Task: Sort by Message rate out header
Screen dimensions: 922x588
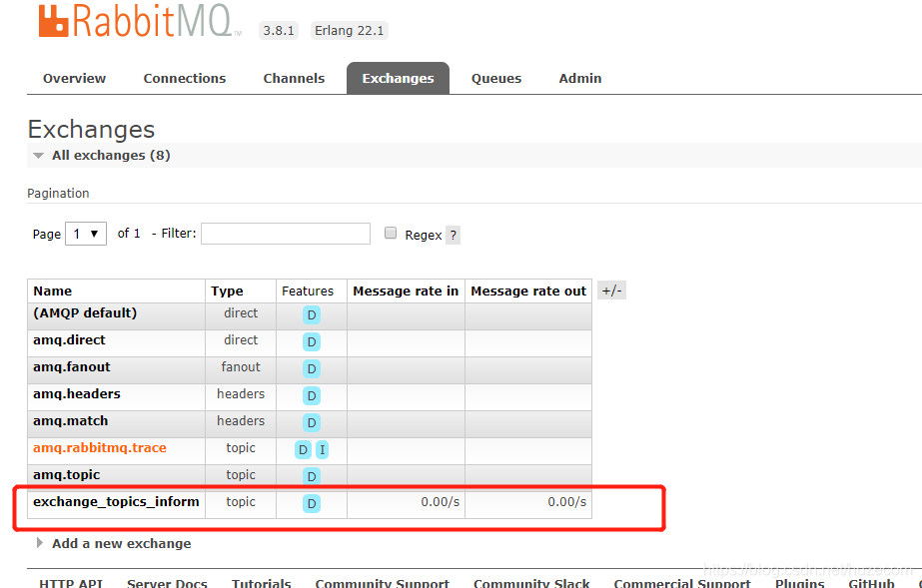Action: [x=528, y=291]
